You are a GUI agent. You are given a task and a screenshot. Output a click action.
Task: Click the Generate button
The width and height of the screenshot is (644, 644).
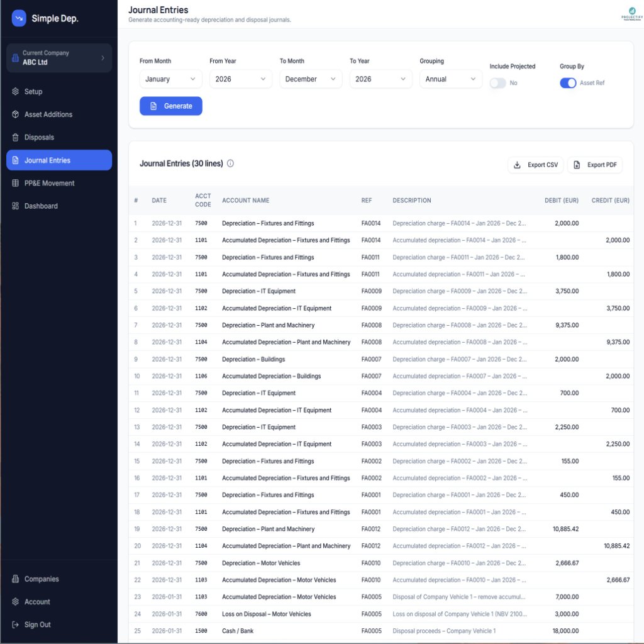pos(171,106)
